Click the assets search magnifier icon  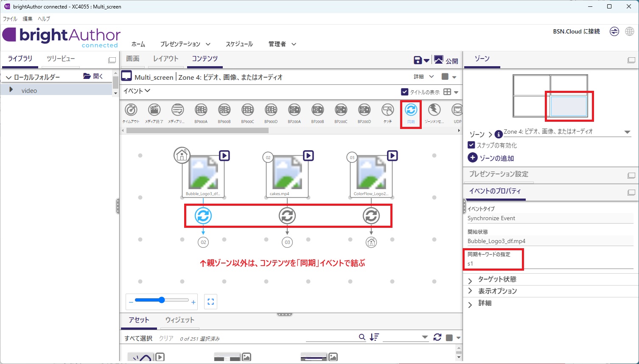pyautogui.click(x=362, y=337)
